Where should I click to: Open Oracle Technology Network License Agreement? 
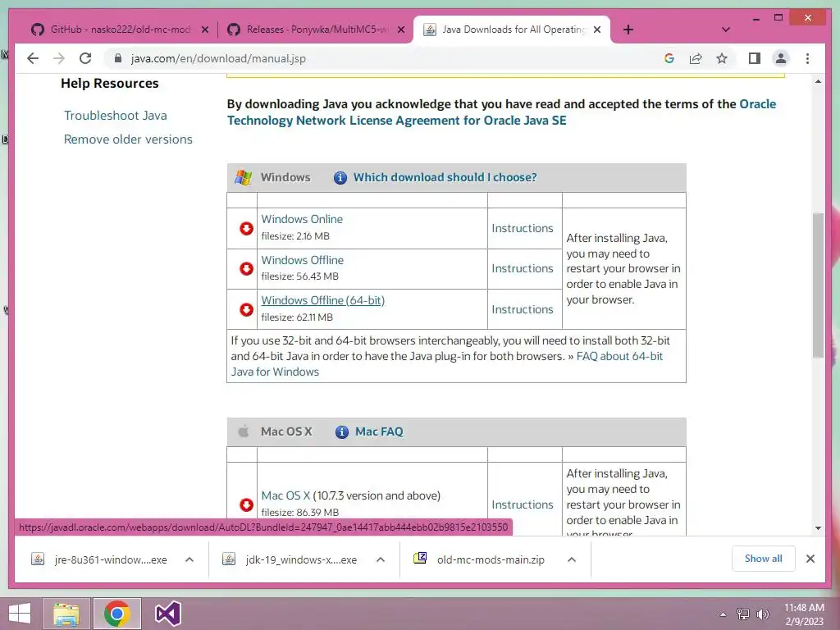501,112
